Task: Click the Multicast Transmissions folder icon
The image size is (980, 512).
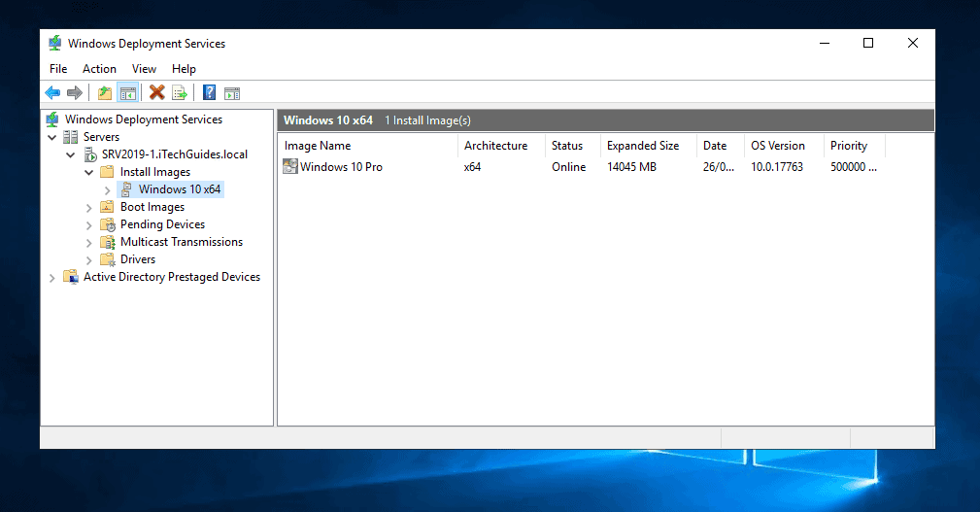Action: 108,242
